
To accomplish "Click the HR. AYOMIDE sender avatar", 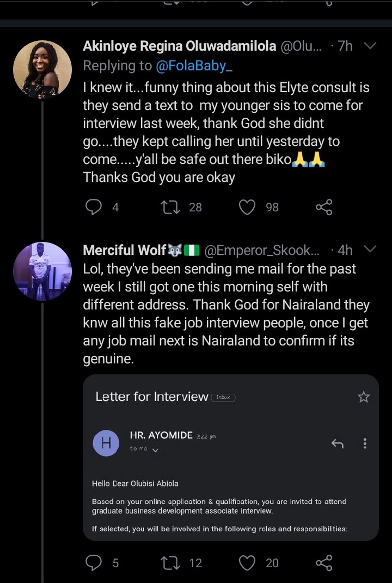I will 106,443.
